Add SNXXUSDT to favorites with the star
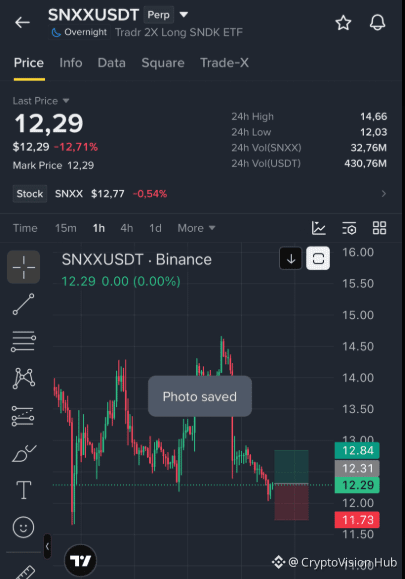Image resolution: width=405 pixels, height=579 pixels. 343,23
